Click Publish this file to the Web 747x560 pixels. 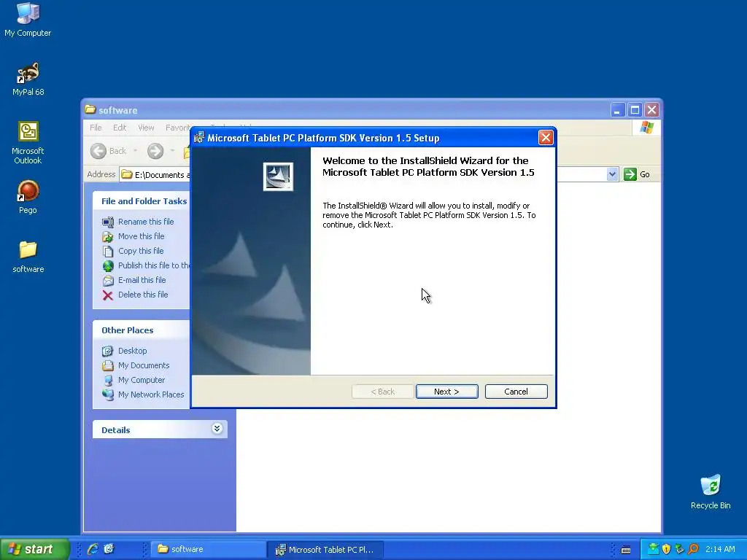154,265
